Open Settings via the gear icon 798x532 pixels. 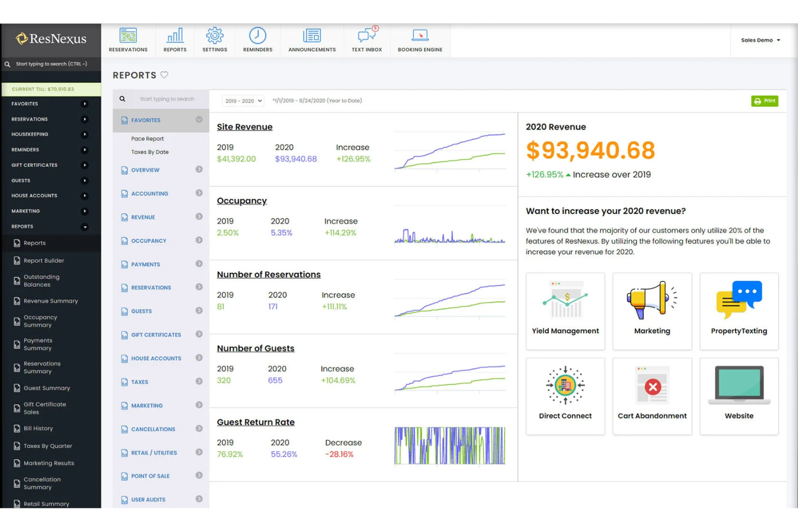(215, 36)
